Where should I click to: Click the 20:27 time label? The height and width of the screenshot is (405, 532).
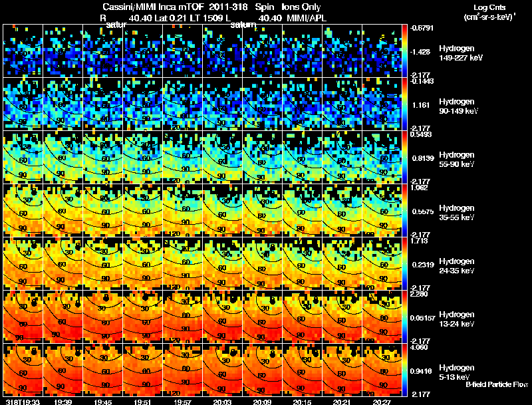[x=384, y=401]
